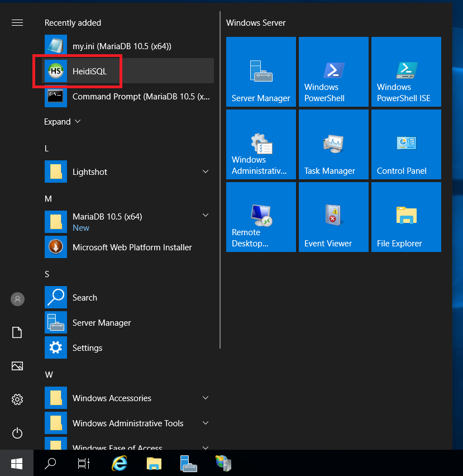Click the app list scrollbar
Image resolution: width=463 pixels, height=476 pixels.
click(220, 180)
